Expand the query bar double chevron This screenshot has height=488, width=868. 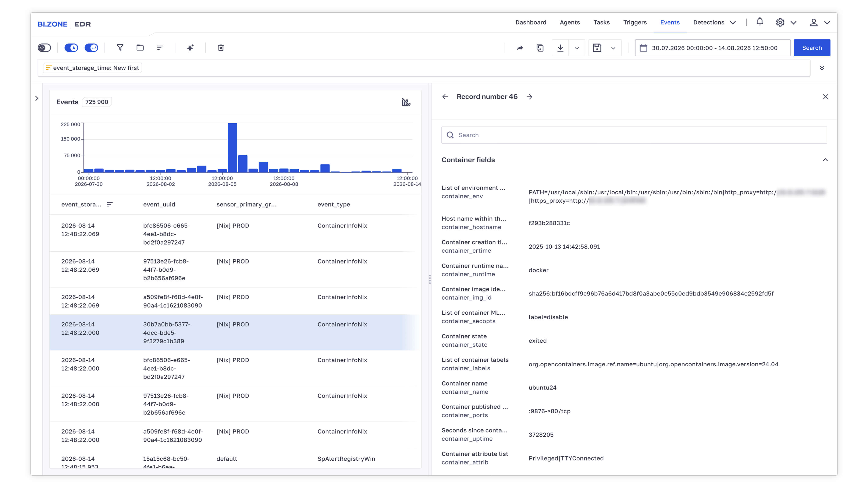[x=822, y=68]
